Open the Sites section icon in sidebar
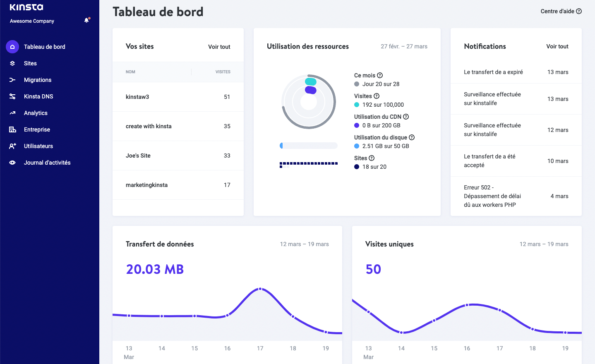This screenshot has height=364, width=595. 12,63
